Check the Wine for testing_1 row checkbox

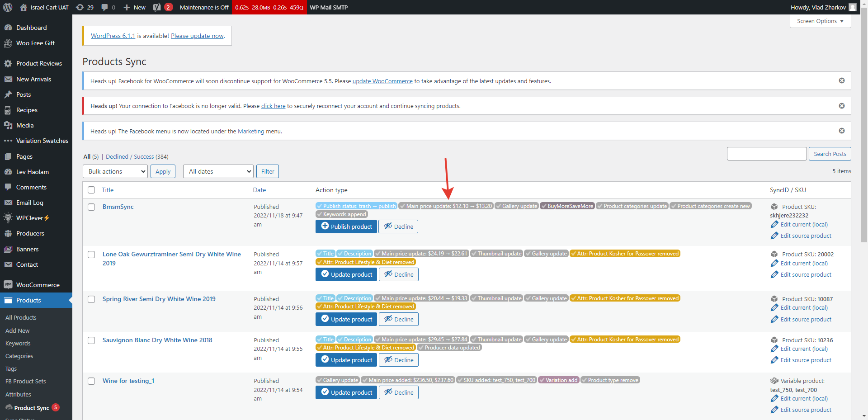(x=91, y=381)
